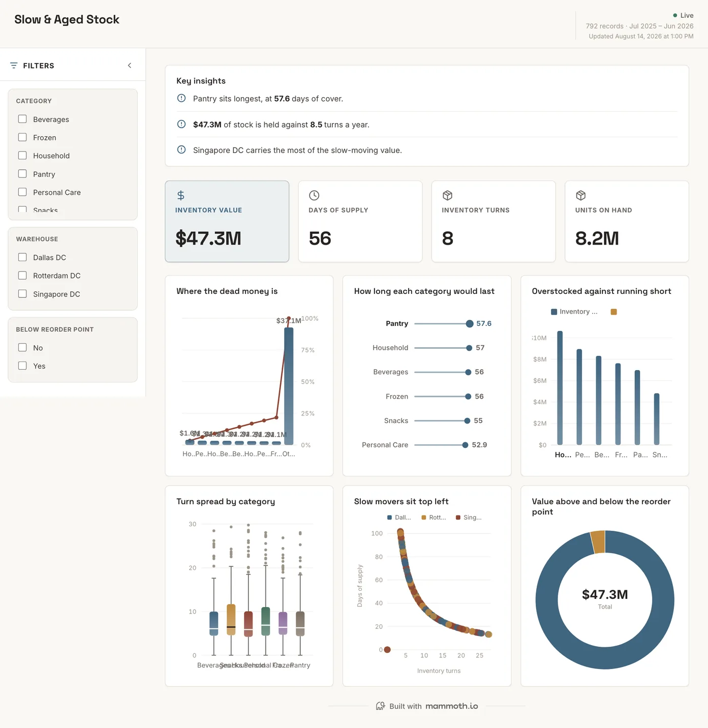Screen dimensions: 708x728
Task: Click the info icon beside $47.3M insight
Action: [181, 124]
